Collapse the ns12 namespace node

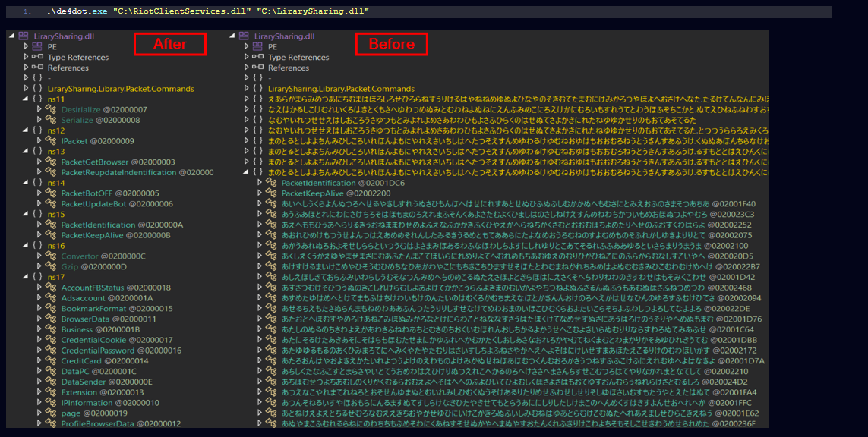coord(26,130)
